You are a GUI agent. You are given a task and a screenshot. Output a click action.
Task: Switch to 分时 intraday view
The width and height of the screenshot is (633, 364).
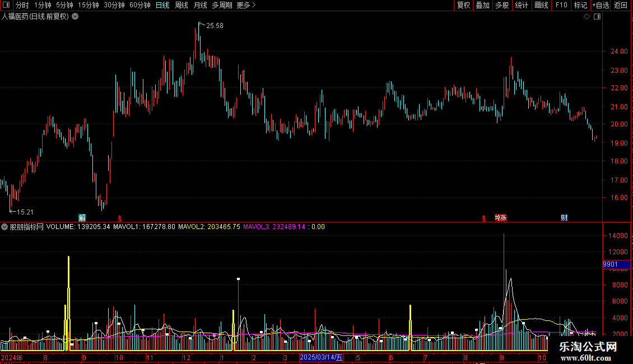[x=22, y=5]
